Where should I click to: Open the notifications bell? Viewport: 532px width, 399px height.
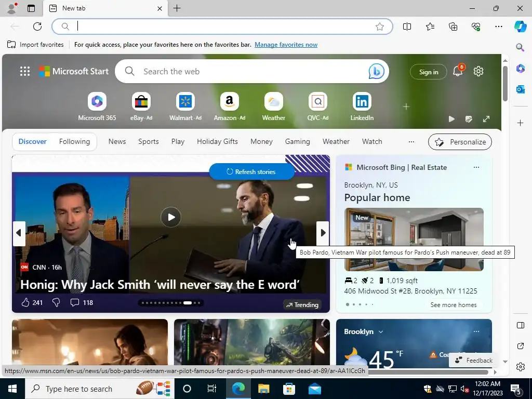[458, 71]
